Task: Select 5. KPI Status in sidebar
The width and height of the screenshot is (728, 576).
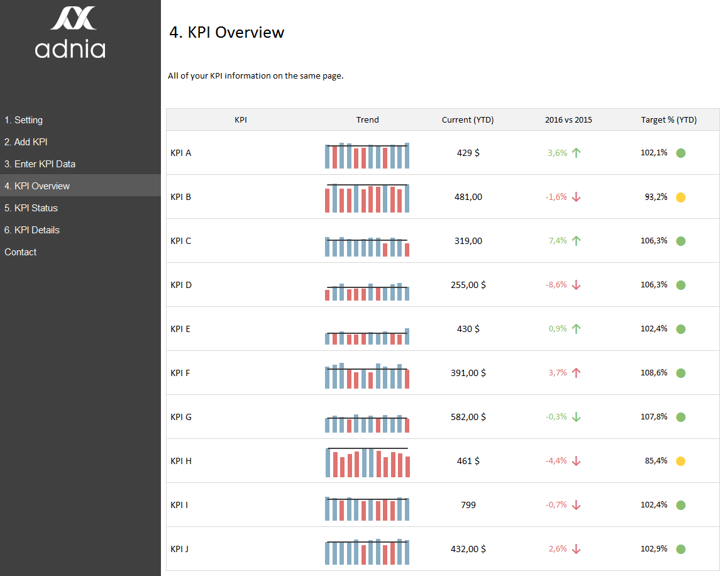Action: 31,208
